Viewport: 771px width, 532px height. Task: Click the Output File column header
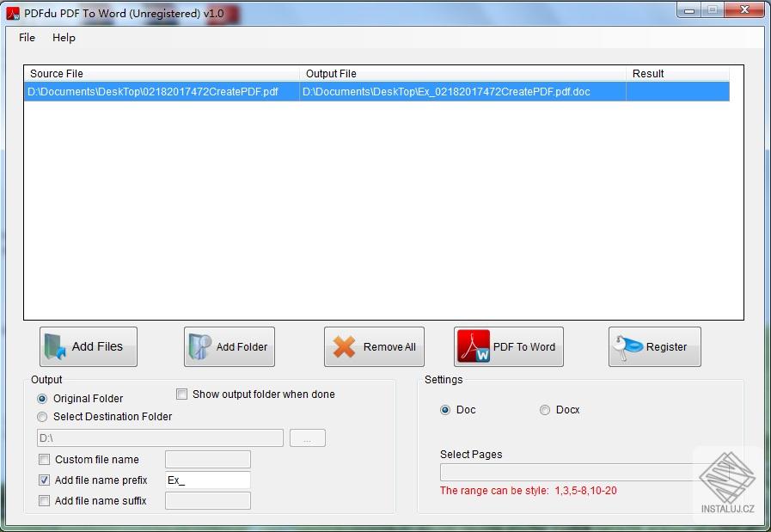pos(462,74)
